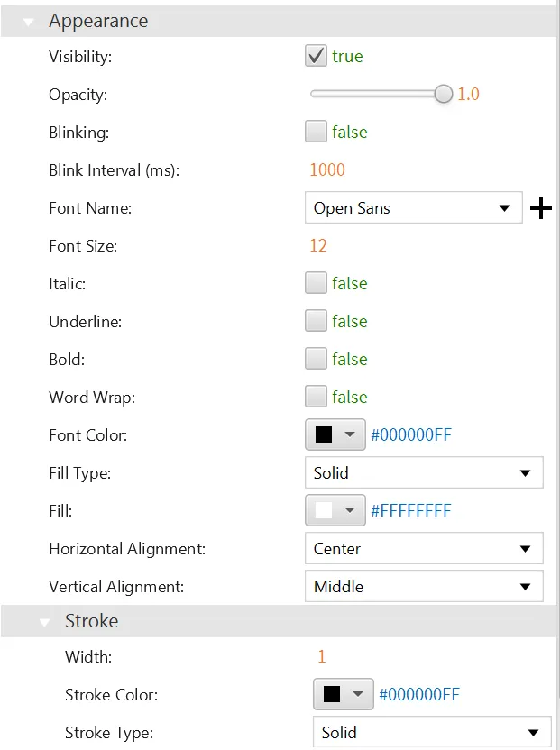Collapse the Appearance section
Viewport: 560px width, 750px height.
(28, 22)
